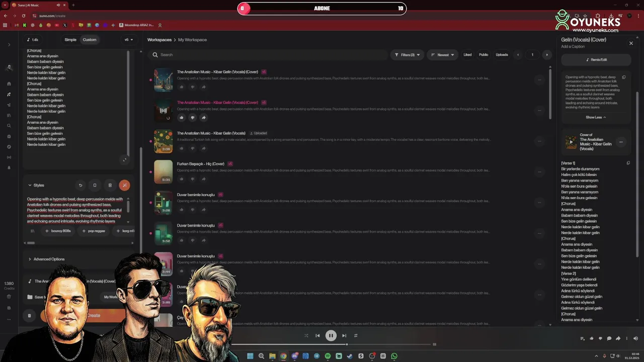The width and height of the screenshot is (644, 362).
Task: Play Furkan Başaçık - Hiç (Cover) thumbnail
Action: 163,171
